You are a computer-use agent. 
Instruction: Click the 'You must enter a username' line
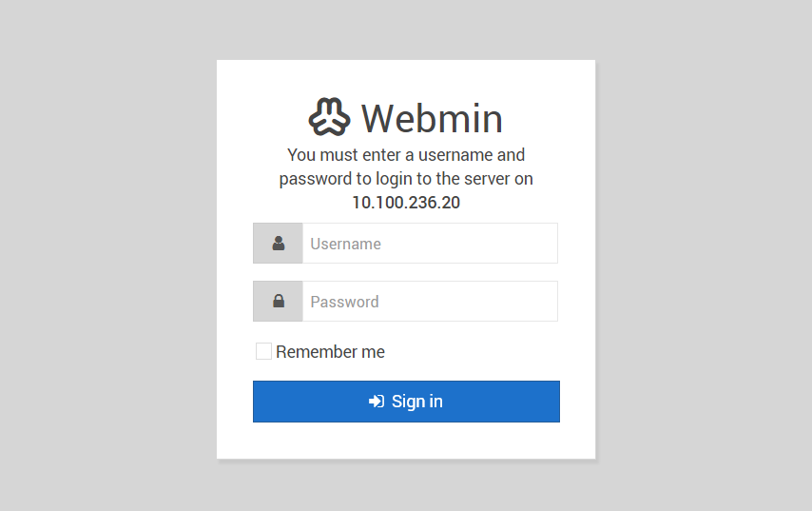(x=406, y=154)
